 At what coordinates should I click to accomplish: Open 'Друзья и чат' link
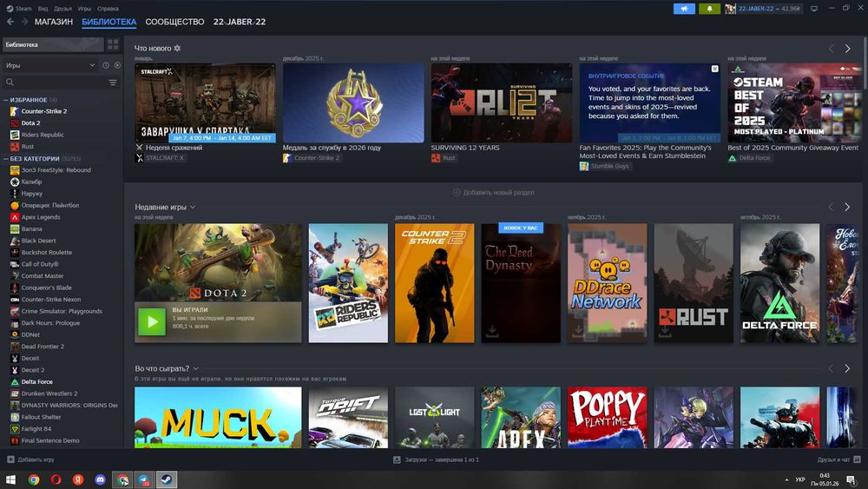coord(833,459)
